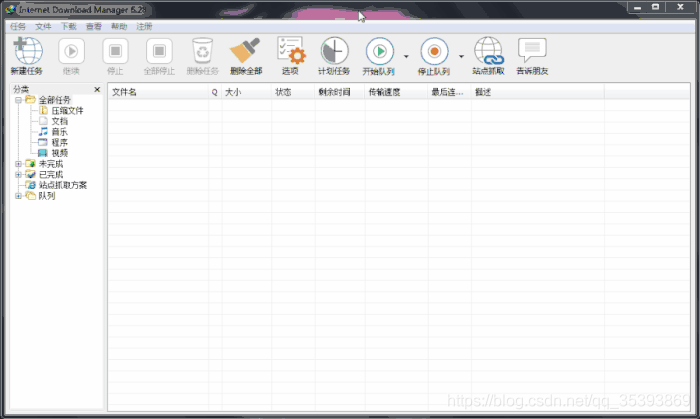700x419 pixels.
Task: Select the 未完成 folder
Action: point(51,164)
